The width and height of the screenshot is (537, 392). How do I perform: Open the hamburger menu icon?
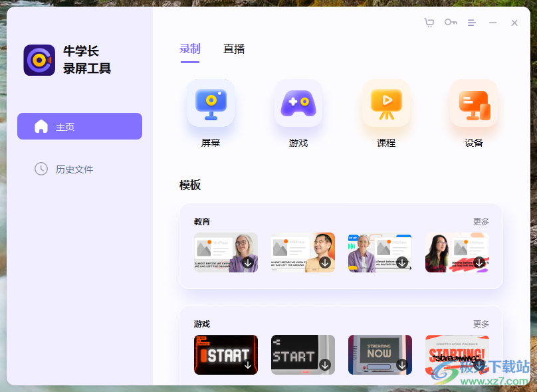click(x=472, y=22)
